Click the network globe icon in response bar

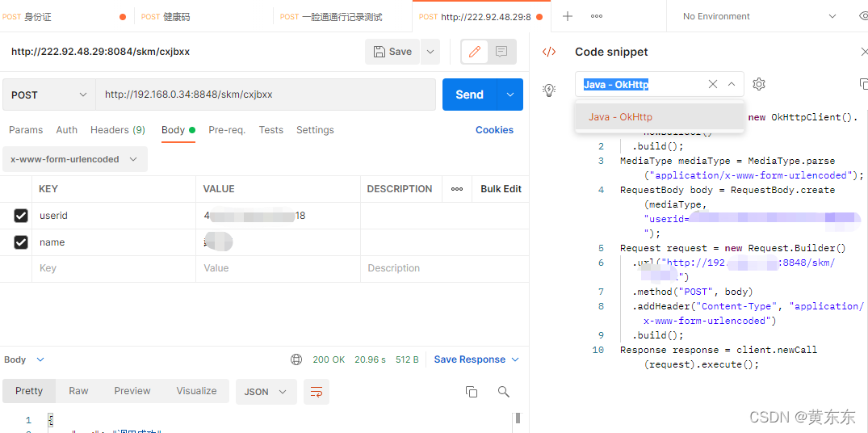click(x=296, y=360)
